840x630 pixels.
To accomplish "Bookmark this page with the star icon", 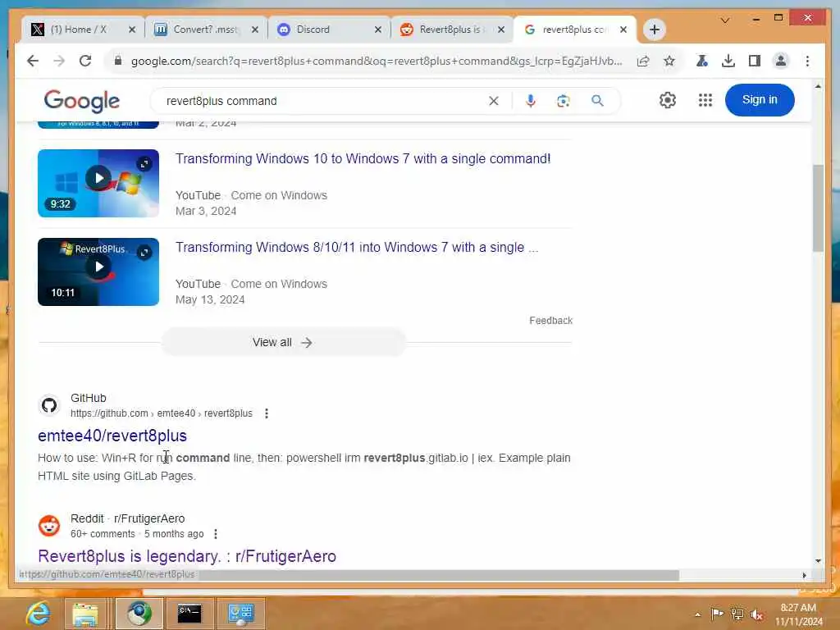I will tap(669, 61).
